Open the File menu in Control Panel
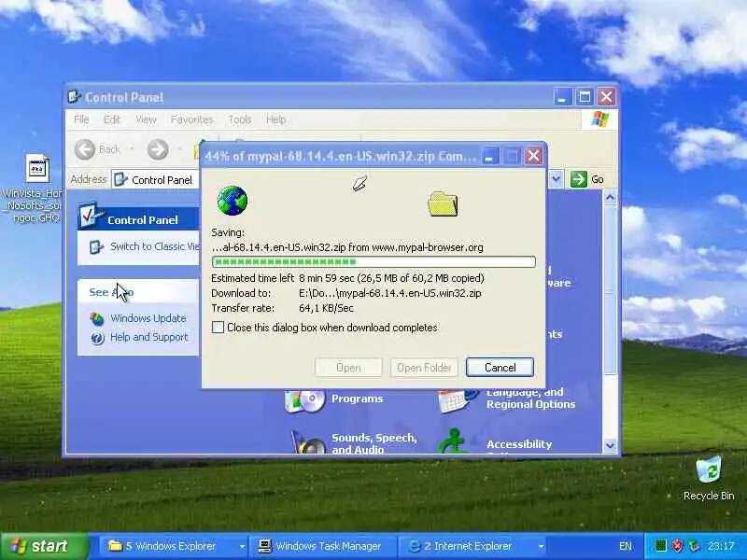The height and width of the screenshot is (560, 747). click(81, 119)
